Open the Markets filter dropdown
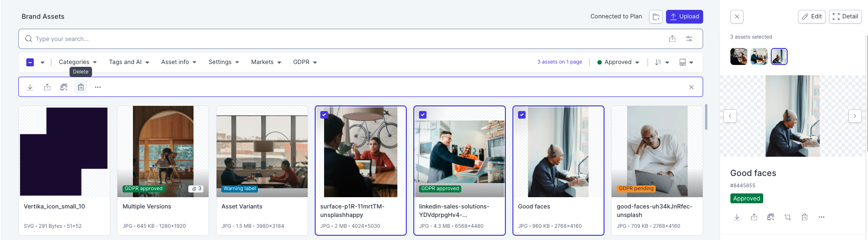Viewport: 868px width, 240px height. [266, 62]
